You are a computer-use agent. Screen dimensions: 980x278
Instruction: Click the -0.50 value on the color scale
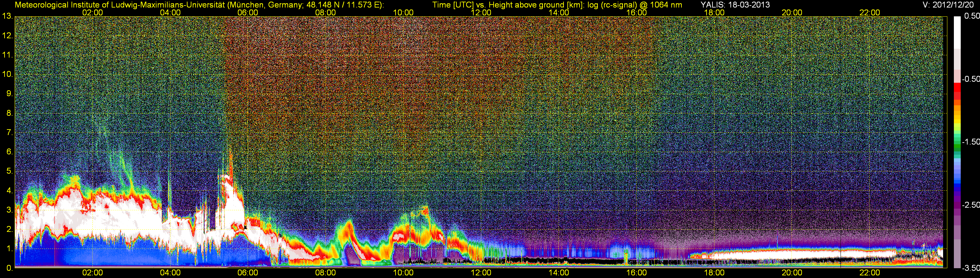coord(970,79)
